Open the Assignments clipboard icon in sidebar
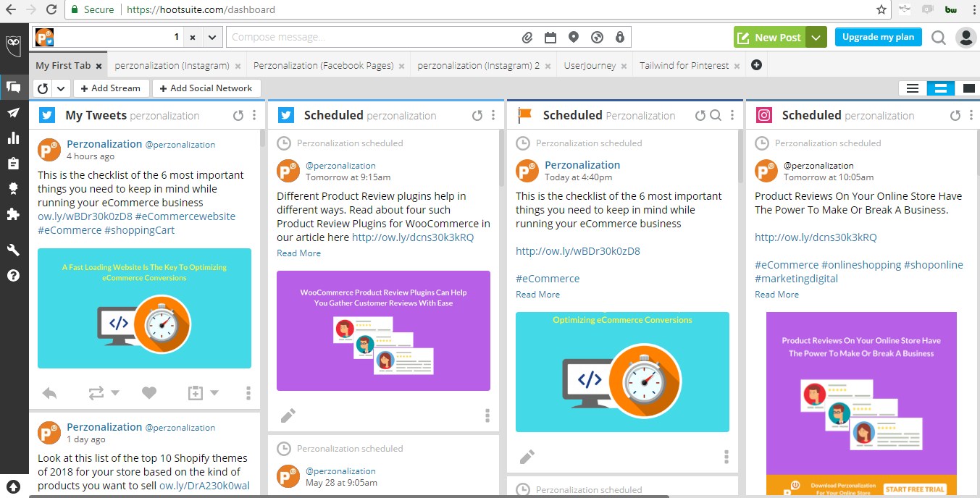The height and width of the screenshot is (498, 980). tap(13, 163)
